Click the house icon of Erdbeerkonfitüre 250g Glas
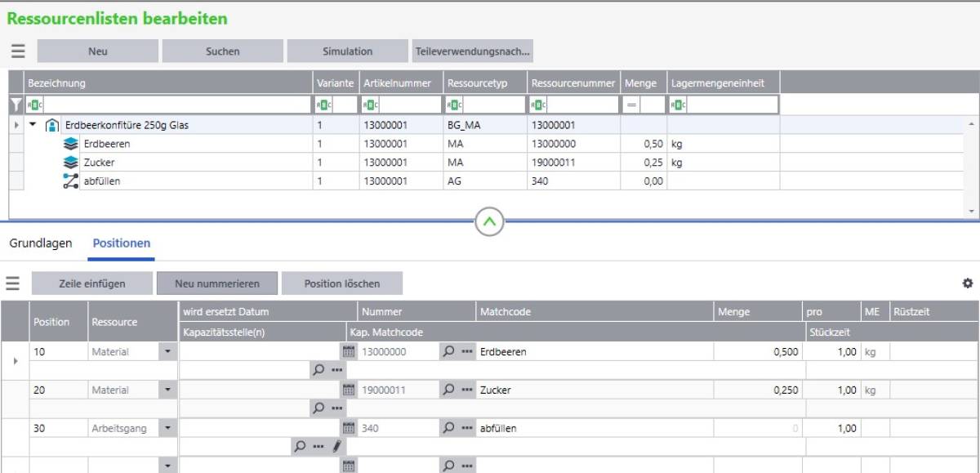 [x=52, y=125]
